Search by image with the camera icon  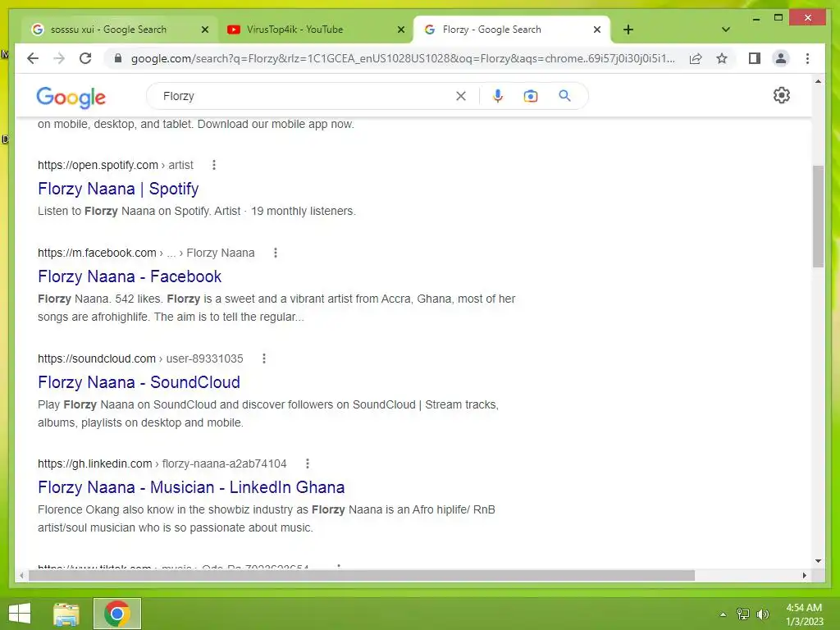531,96
